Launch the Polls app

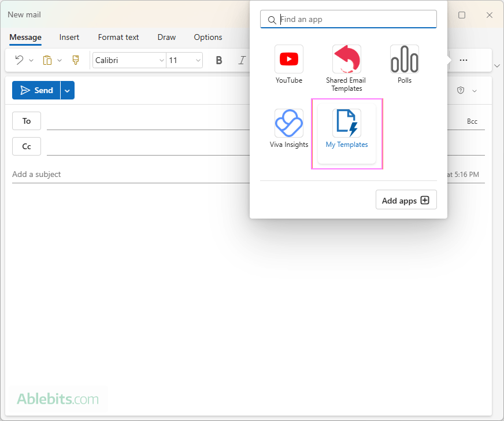click(405, 64)
